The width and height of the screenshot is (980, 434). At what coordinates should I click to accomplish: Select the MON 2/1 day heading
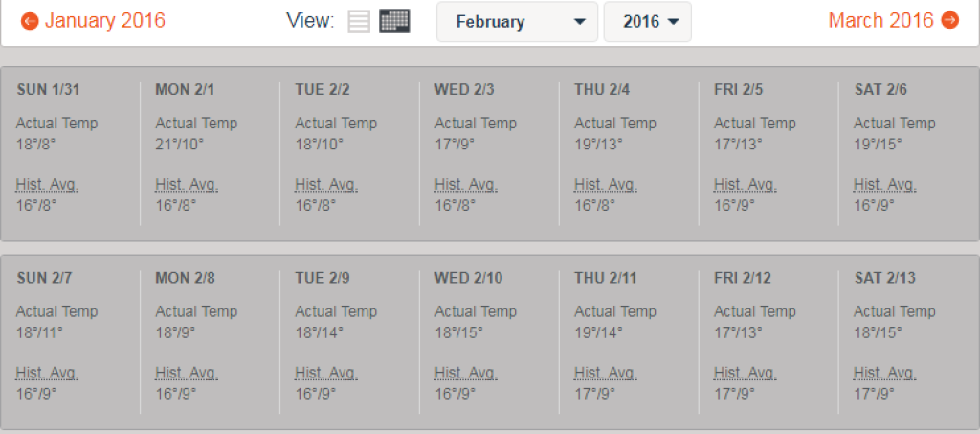click(x=185, y=90)
